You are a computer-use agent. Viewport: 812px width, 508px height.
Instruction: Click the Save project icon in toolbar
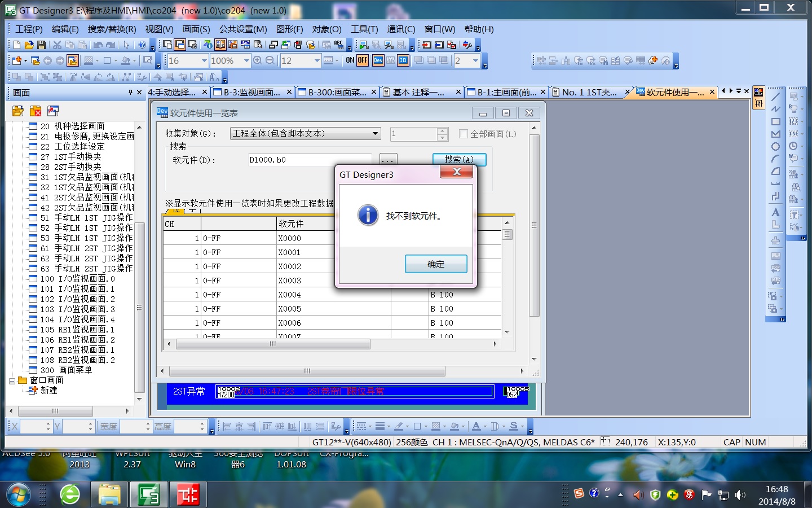click(x=41, y=45)
